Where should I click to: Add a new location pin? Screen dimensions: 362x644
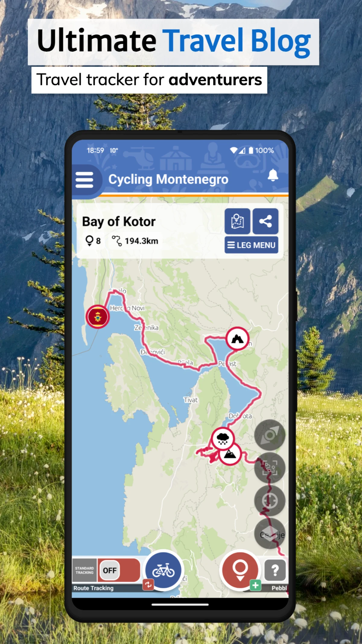click(x=240, y=570)
